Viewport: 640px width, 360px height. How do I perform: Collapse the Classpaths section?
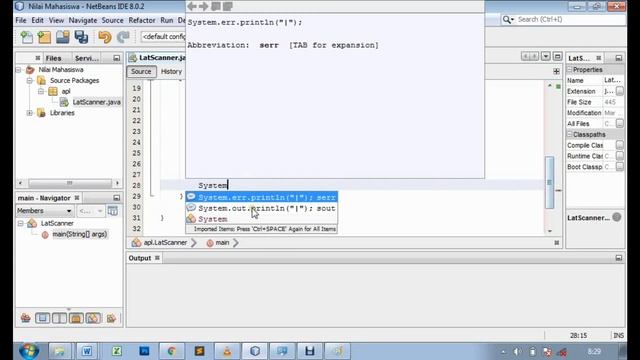point(570,134)
